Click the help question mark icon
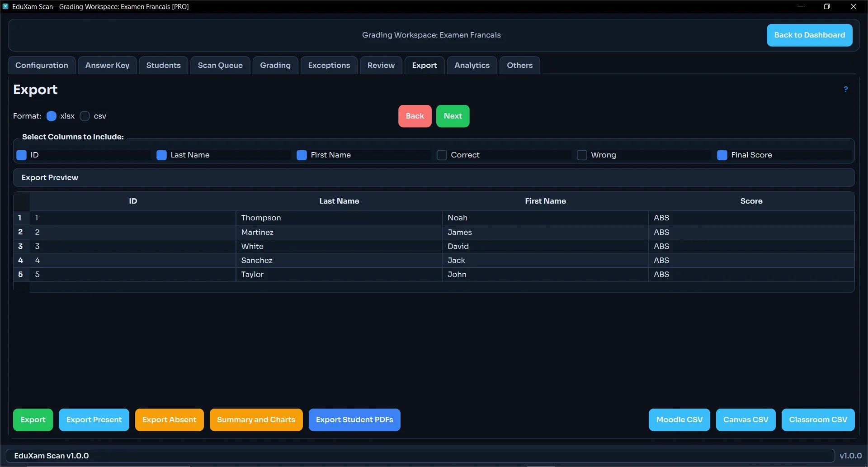Screen dimensions: 868x467 point(845,90)
